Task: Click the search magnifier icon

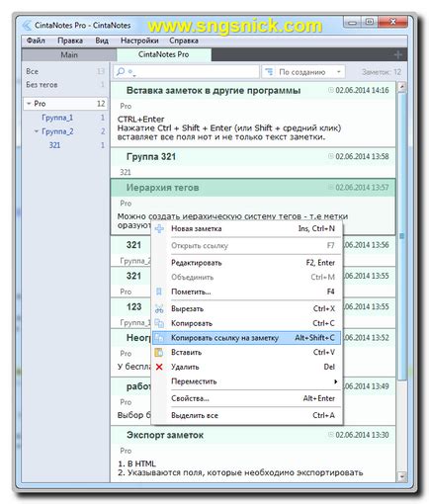Action: point(121,71)
